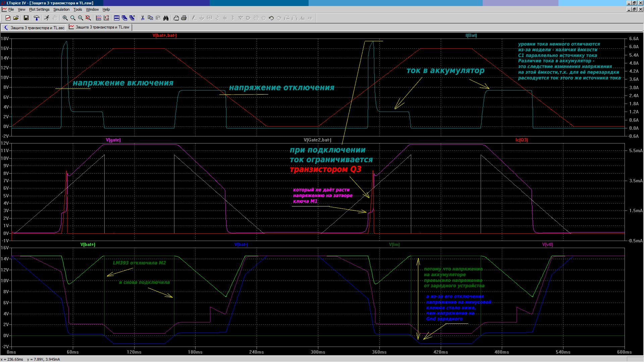This screenshot has width=644, height=362.
Task: Click the 'ток в аккумулятор' annotation text
Action: coord(445,70)
